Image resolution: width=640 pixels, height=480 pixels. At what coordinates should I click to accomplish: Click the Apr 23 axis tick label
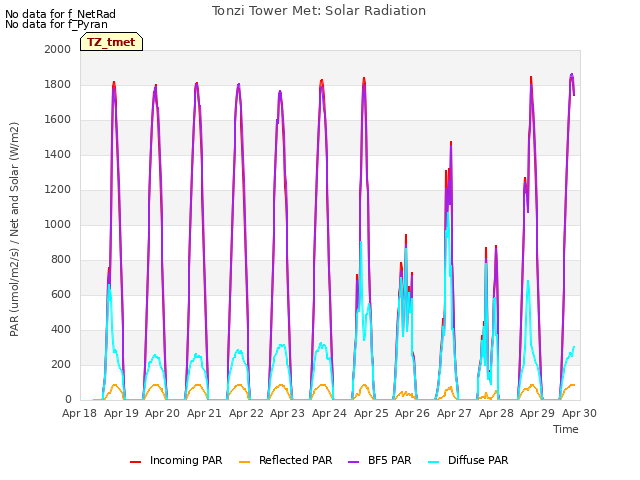287,413
